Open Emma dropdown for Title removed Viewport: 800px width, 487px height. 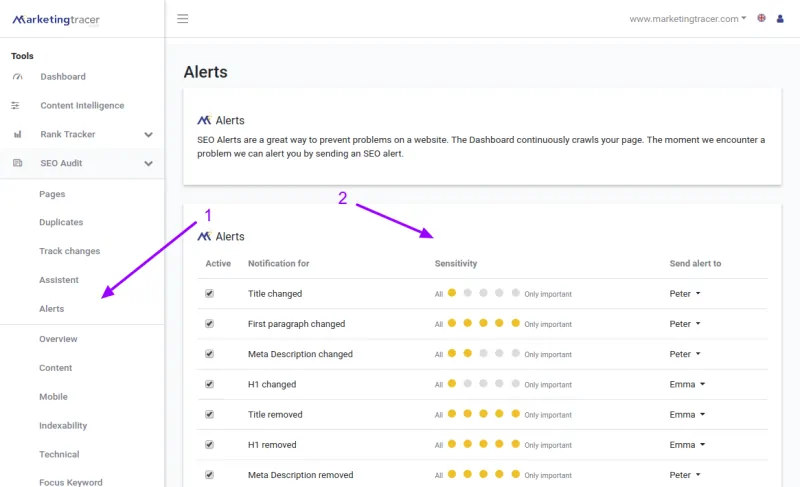(x=687, y=415)
